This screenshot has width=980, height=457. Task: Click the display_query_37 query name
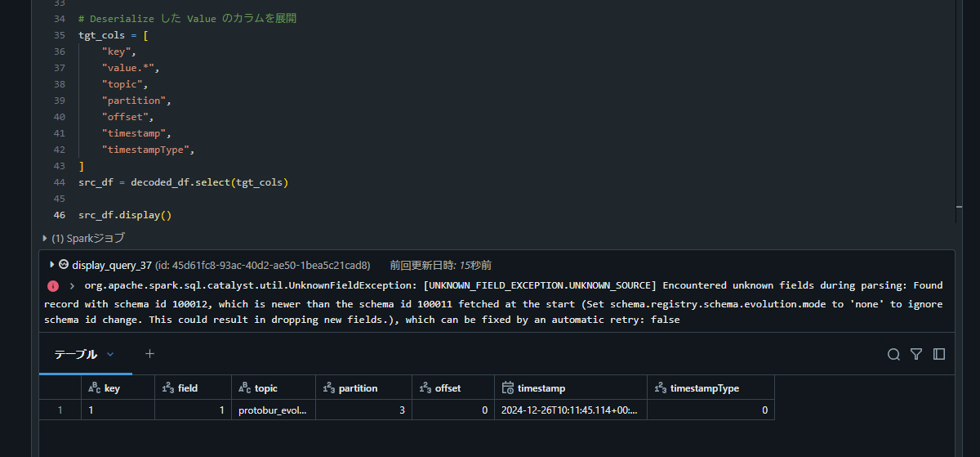(112, 265)
